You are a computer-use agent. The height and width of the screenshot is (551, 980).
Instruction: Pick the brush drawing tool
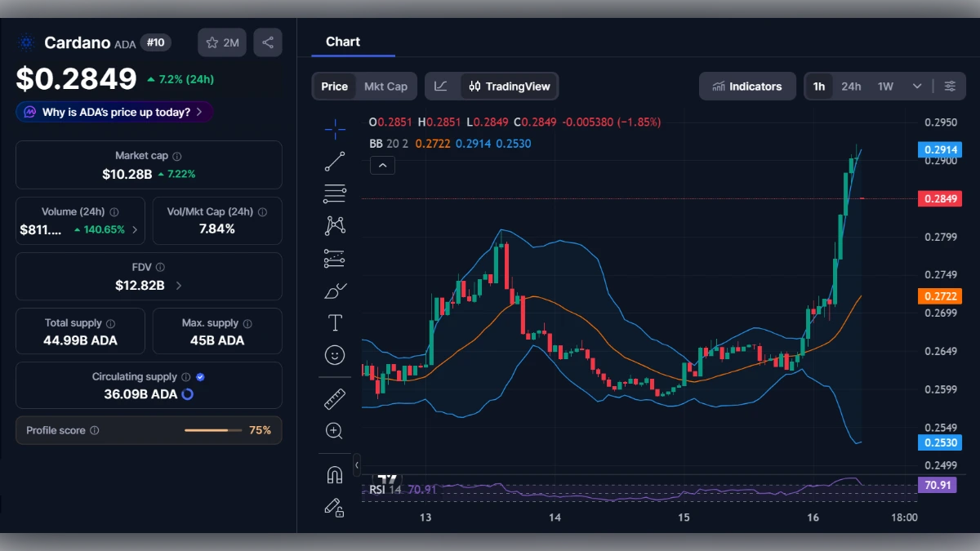tap(335, 290)
